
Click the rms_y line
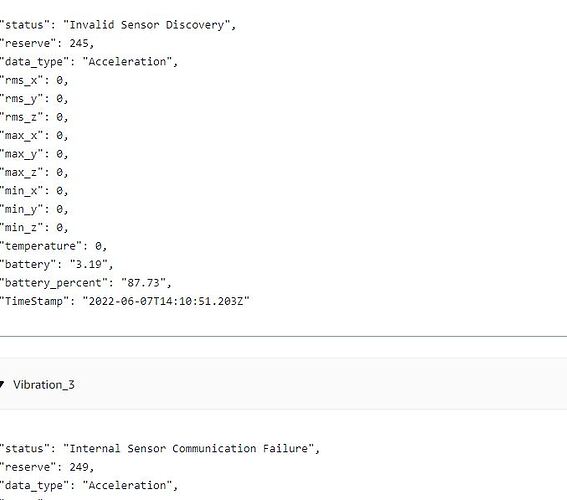coord(34,99)
